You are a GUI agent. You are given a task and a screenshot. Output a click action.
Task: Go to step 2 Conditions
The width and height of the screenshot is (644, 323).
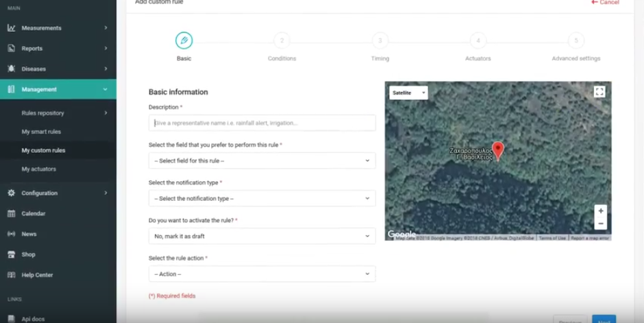[282, 41]
